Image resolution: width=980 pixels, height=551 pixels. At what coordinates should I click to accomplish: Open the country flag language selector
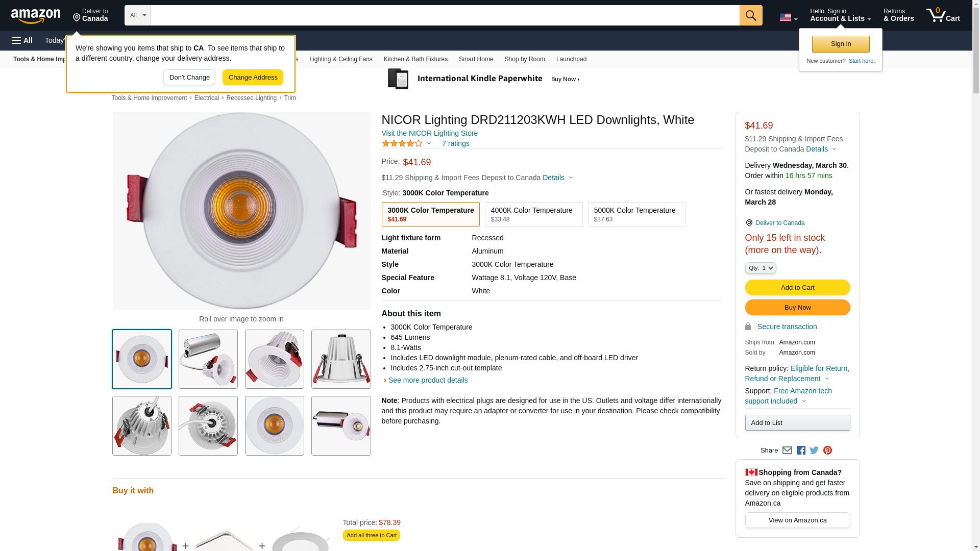(x=788, y=17)
